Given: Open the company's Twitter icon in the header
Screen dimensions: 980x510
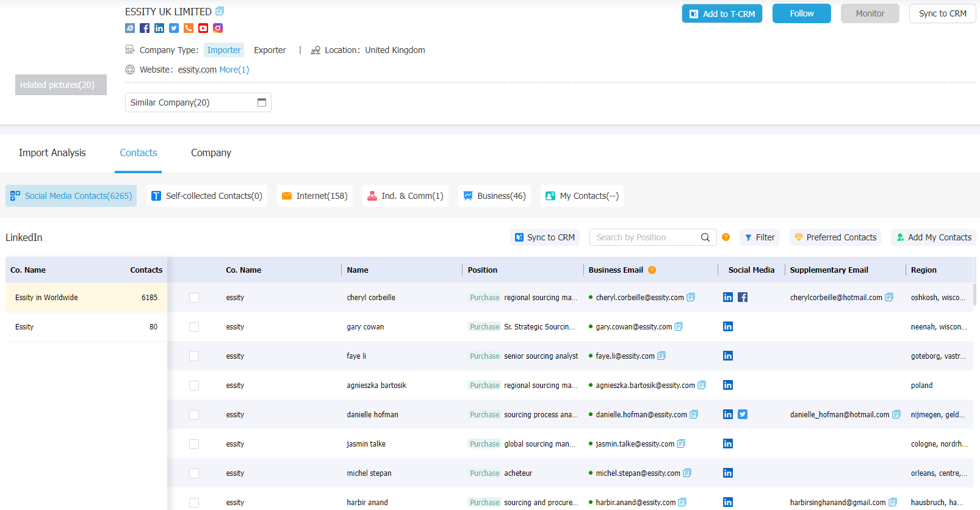Looking at the screenshot, I should point(174,28).
